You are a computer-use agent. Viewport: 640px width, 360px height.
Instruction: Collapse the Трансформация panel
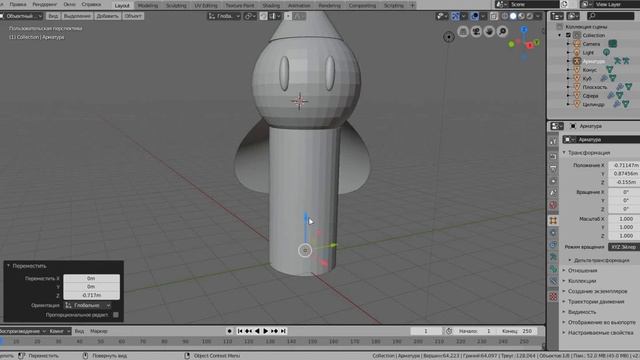coord(588,153)
